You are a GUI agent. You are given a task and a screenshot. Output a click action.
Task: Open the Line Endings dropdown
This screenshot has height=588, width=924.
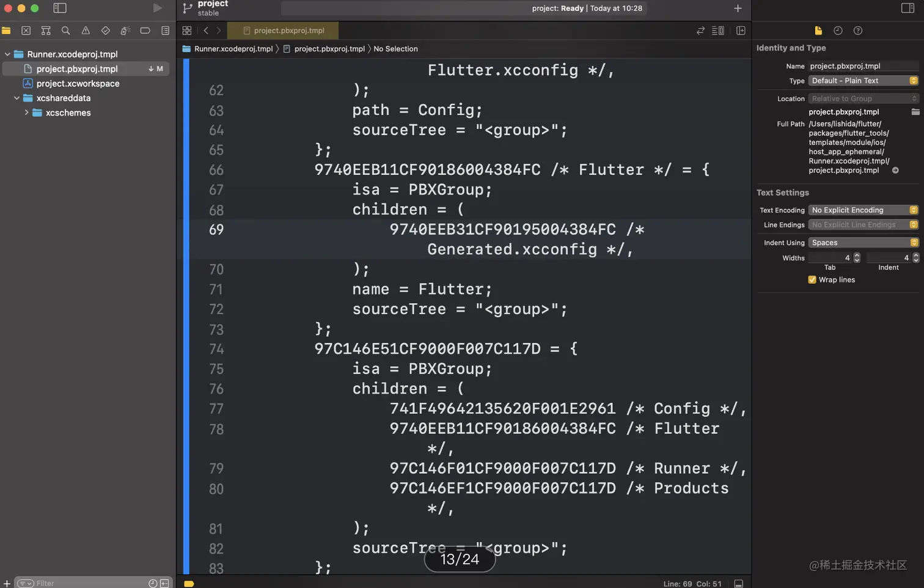click(x=863, y=225)
